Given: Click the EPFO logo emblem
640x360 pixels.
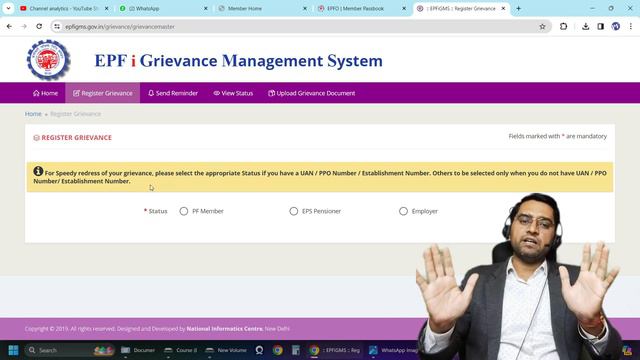Looking at the screenshot, I should [x=49, y=60].
